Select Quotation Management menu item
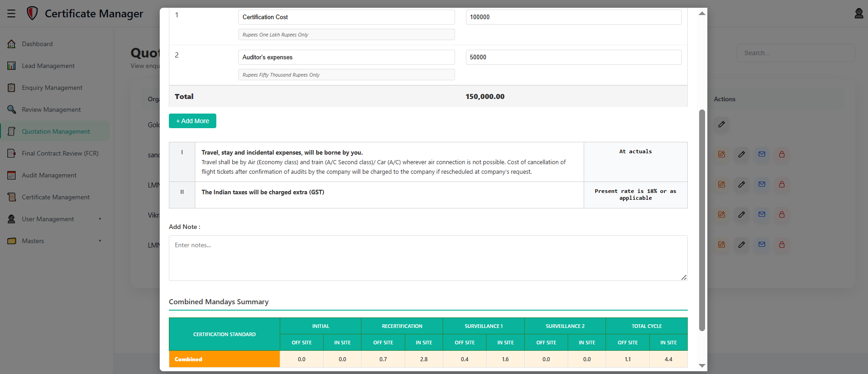This screenshot has height=374, width=868. coord(56,131)
